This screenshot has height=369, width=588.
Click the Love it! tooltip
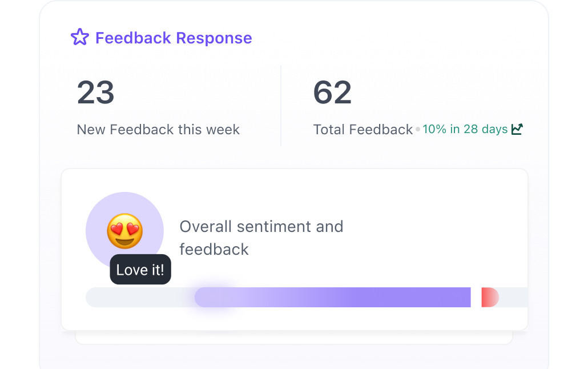click(x=140, y=270)
